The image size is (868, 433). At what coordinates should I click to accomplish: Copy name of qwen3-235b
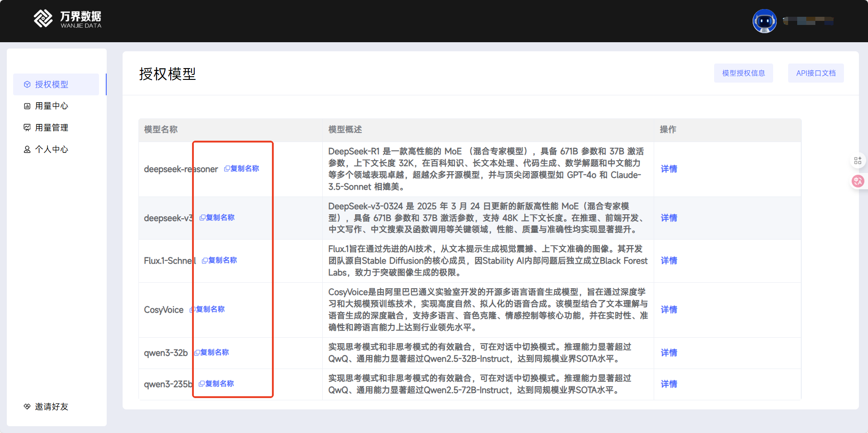tap(217, 384)
